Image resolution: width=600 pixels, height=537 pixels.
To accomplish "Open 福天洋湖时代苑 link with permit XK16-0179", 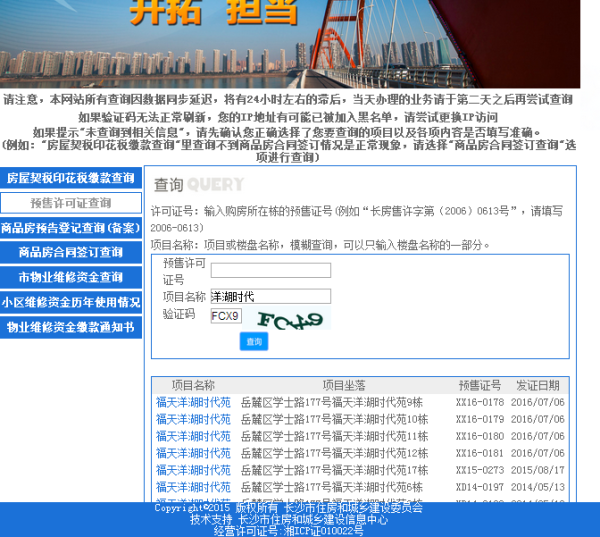I will point(193,419).
